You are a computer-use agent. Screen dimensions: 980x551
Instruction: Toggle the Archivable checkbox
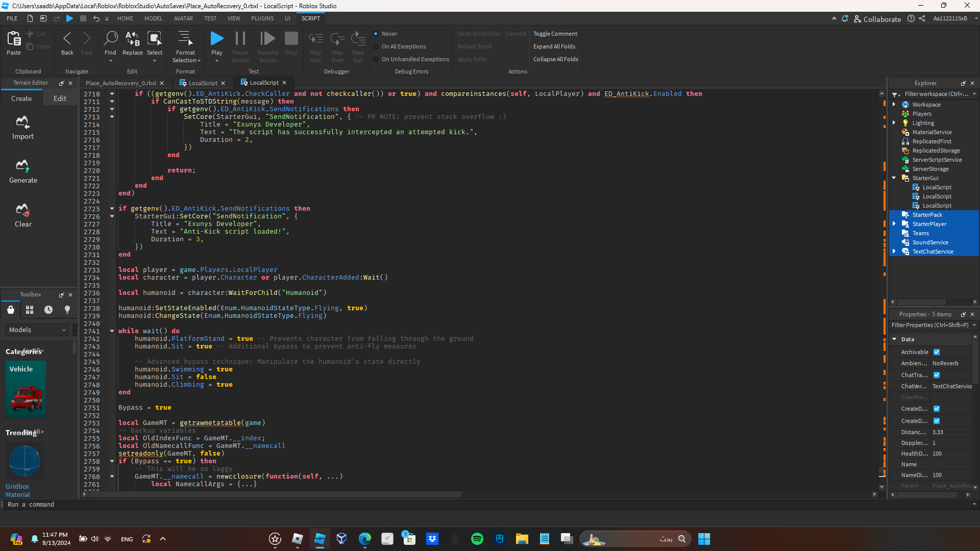[937, 352]
